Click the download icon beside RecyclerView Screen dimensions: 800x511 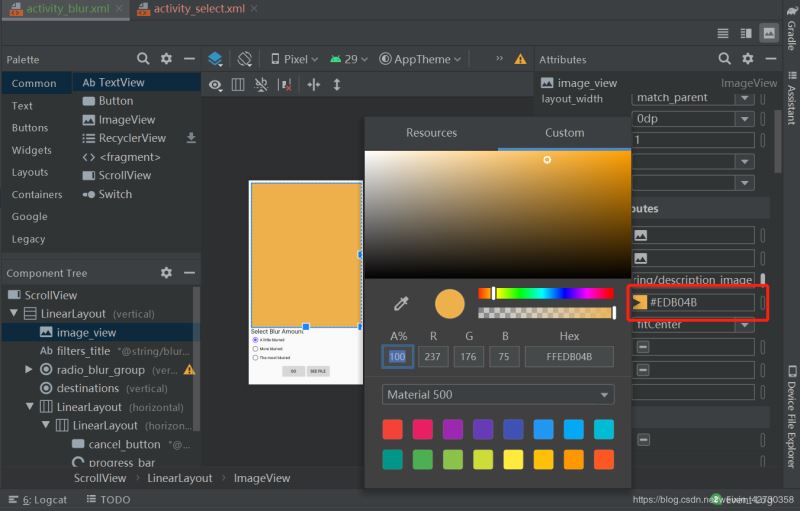pos(192,138)
